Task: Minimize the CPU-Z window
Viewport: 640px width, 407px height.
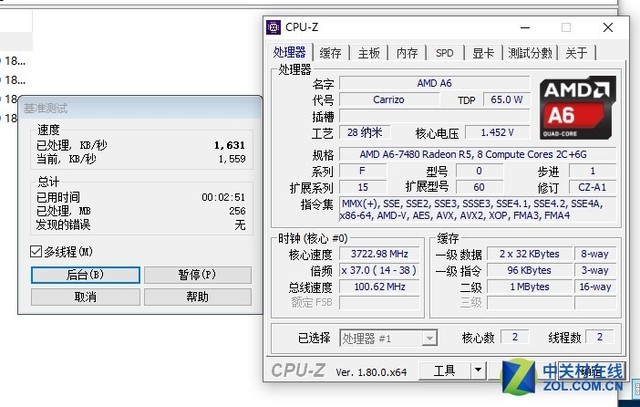Action: point(525,28)
